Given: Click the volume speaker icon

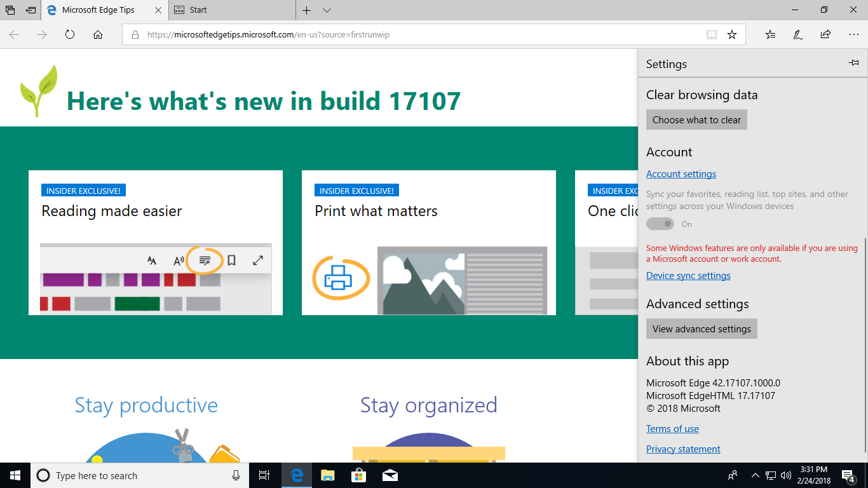Looking at the screenshot, I should click(786, 475).
